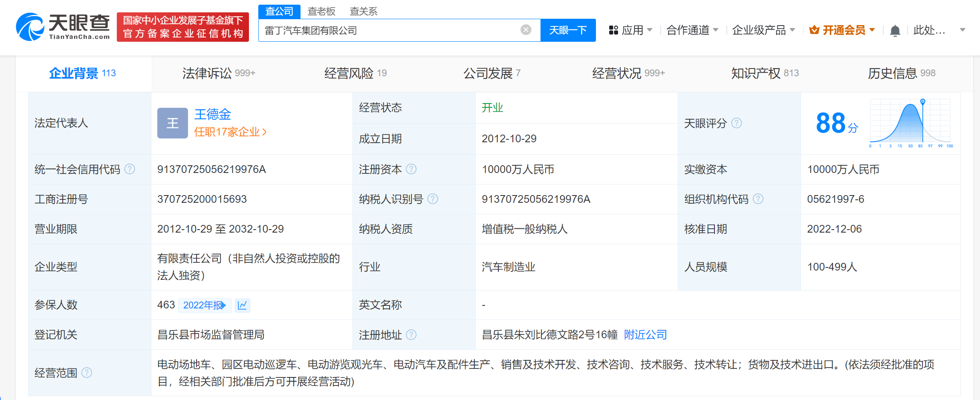980x400 pixels.
Task: Open the 王德金 profile link
Action: pos(212,114)
